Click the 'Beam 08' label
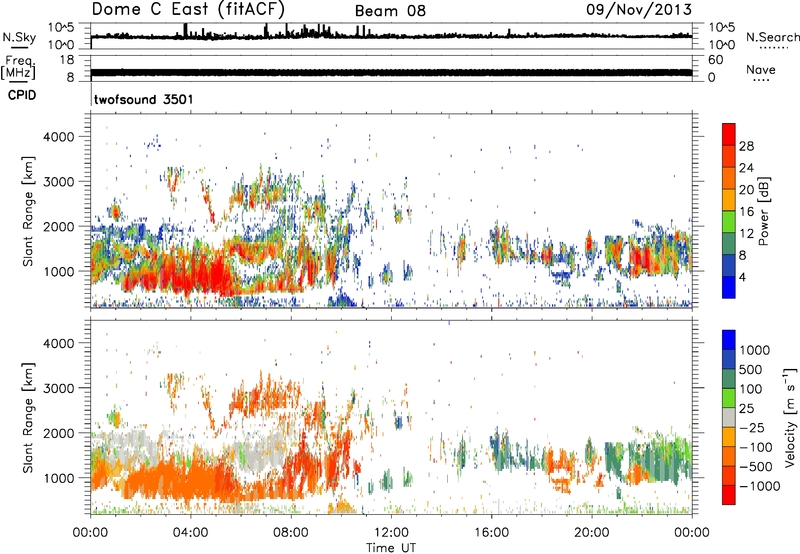This screenshot has width=800, height=554. coord(390,11)
